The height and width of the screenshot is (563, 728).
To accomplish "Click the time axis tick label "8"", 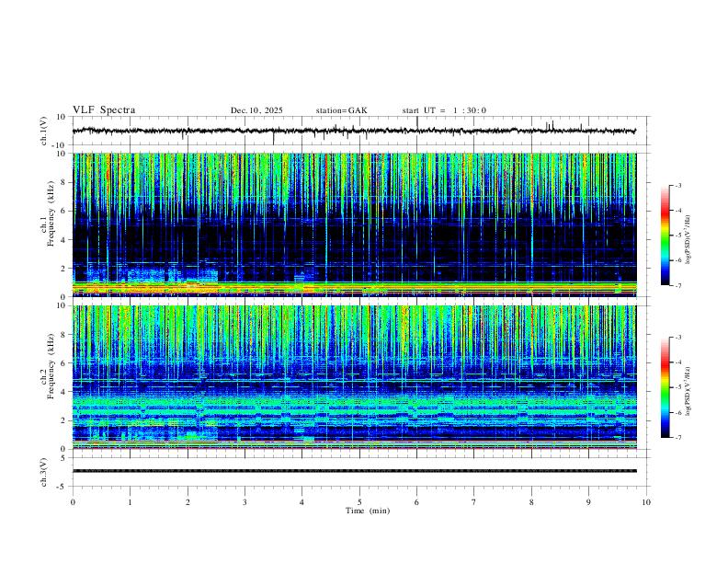I will [x=531, y=502].
